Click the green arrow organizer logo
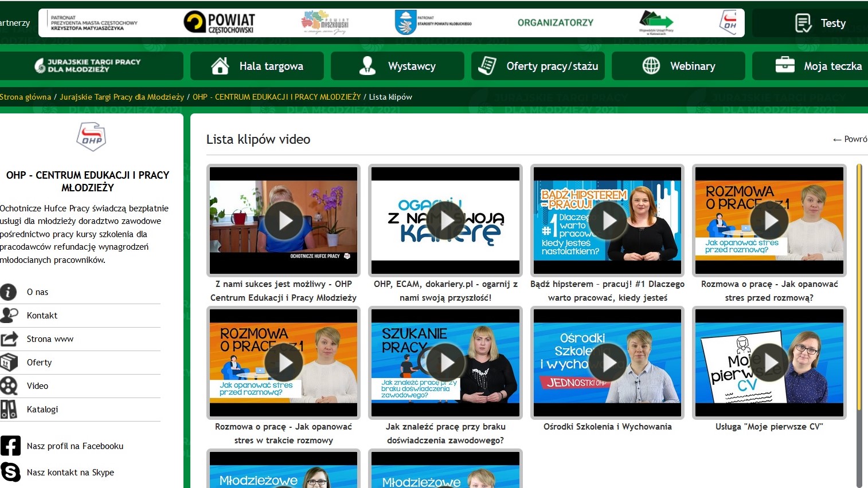 656,22
